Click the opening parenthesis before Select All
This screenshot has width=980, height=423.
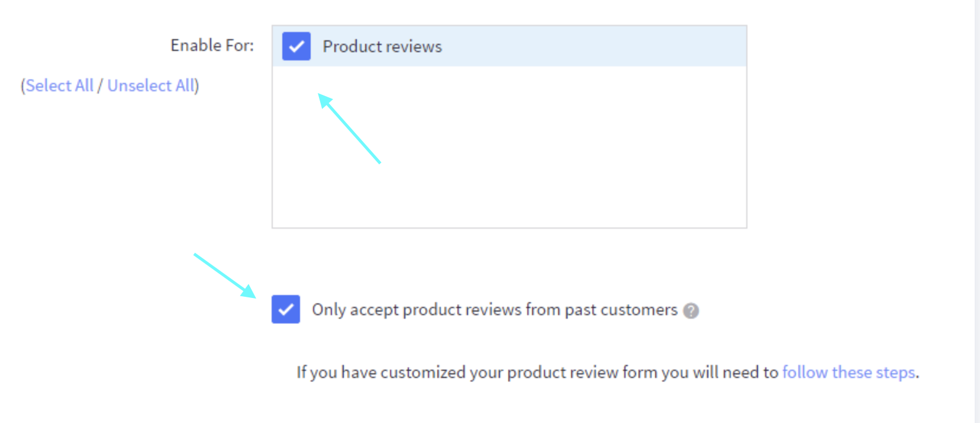(x=23, y=86)
